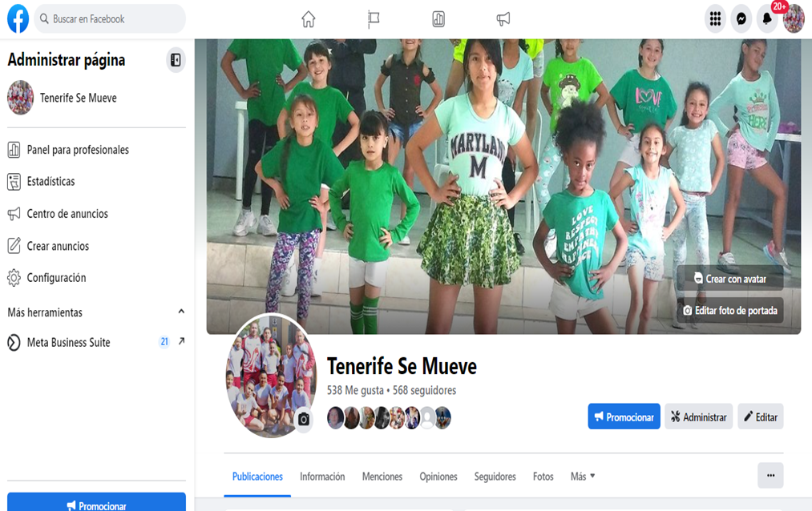The image size is (812, 511).
Task: Click the blue Promocionar button
Action: pos(624,416)
